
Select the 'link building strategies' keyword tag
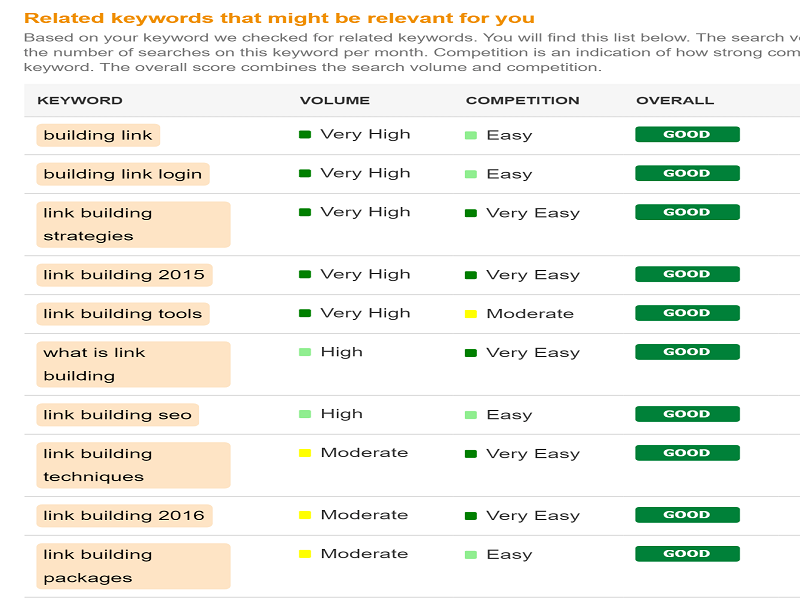133,224
